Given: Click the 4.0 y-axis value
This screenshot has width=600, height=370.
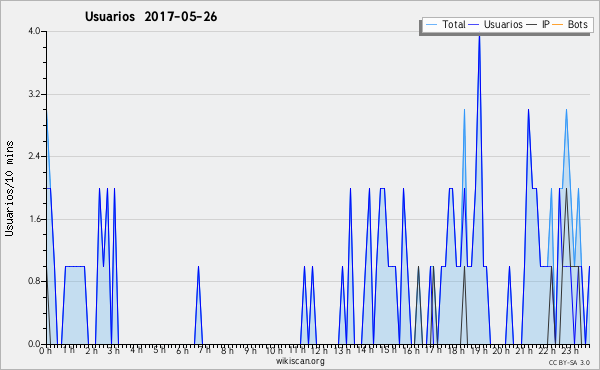Looking at the screenshot, I should [34, 31].
